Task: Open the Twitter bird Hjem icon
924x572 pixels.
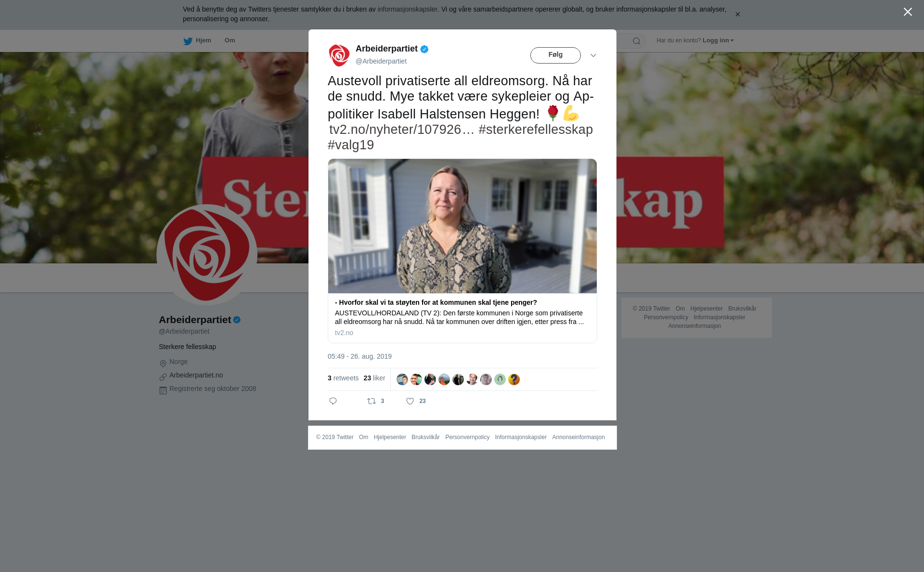Action: tap(188, 41)
